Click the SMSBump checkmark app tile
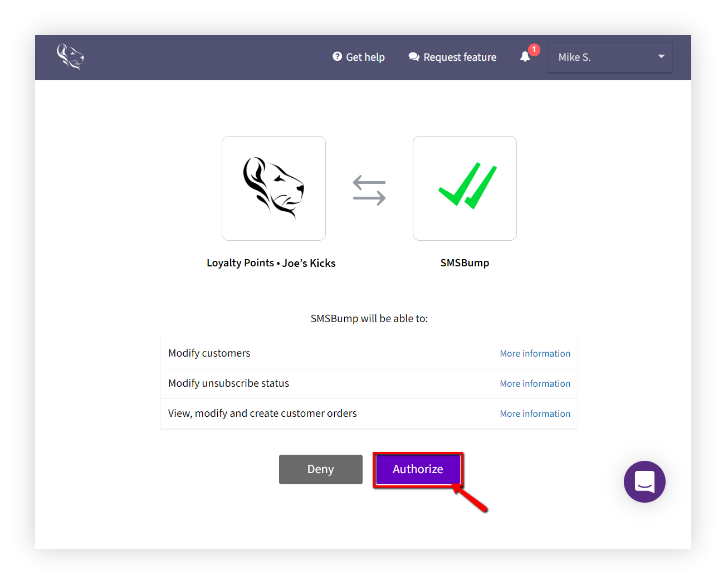The height and width of the screenshot is (584, 728). pyautogui.click(x=465, y=188)
